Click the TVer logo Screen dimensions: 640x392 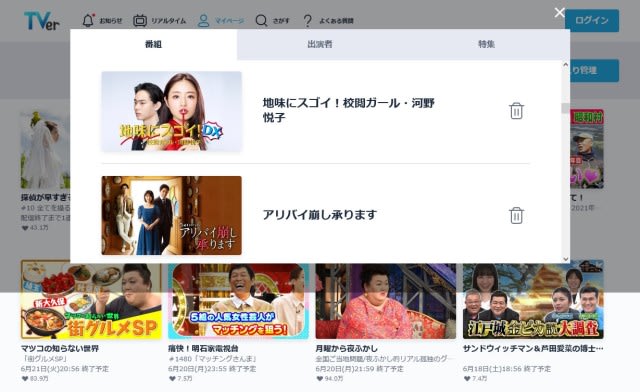coord(42,20)
